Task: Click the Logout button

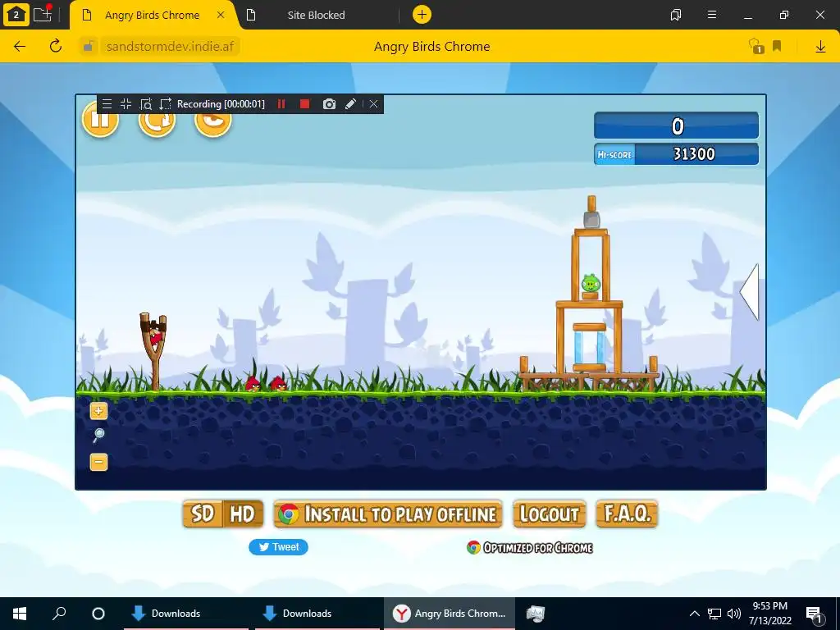Action: pyautogui.click(x=549, y=514)
